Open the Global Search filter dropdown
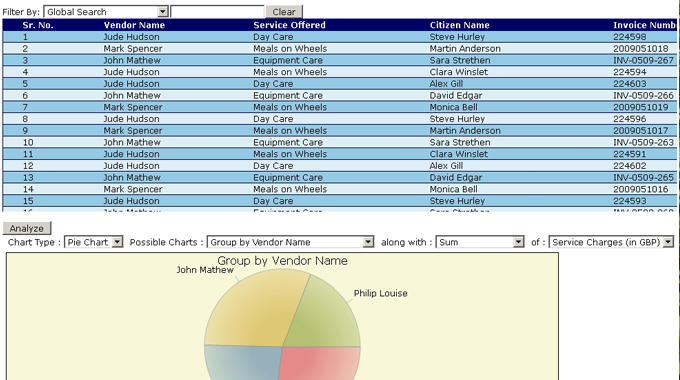The image size is (680, 380). [x=106, y=12]
